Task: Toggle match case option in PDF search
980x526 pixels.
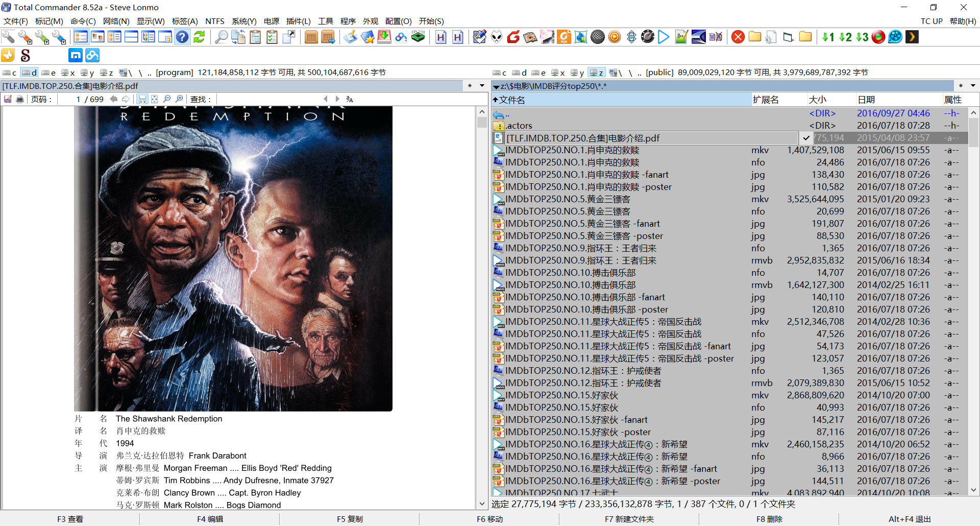Action: pyautogui.click(x=350, y=99)
